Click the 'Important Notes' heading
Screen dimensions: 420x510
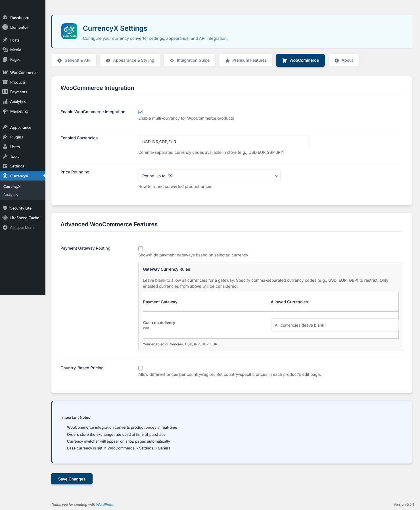76,418
